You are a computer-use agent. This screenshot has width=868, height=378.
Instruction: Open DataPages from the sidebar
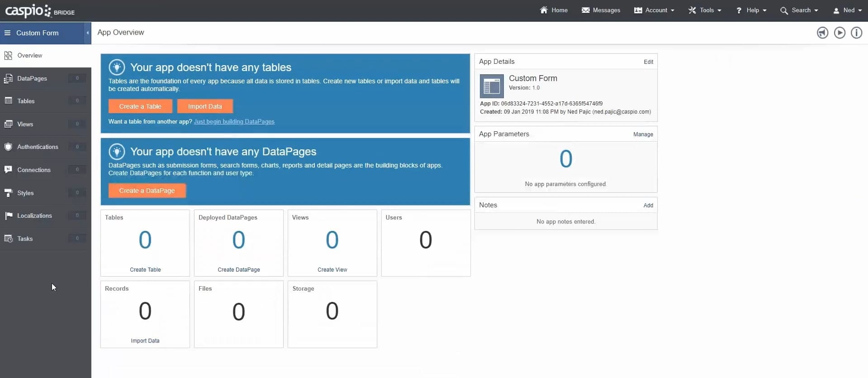point(32,78)
